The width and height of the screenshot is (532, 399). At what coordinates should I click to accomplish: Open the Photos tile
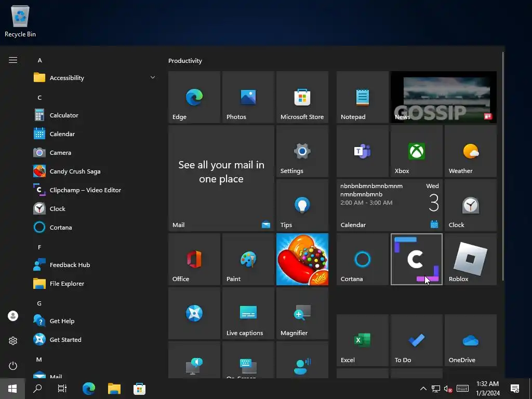pos(248,97)
